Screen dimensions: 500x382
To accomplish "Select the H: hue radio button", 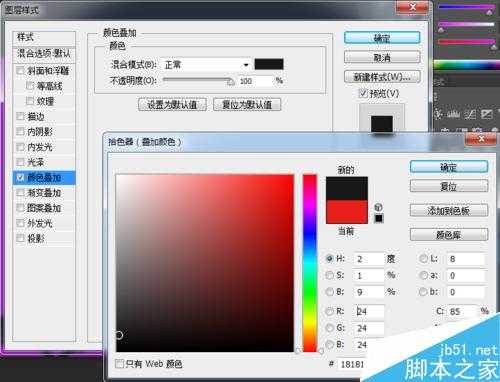I will (x=329, y=259).
